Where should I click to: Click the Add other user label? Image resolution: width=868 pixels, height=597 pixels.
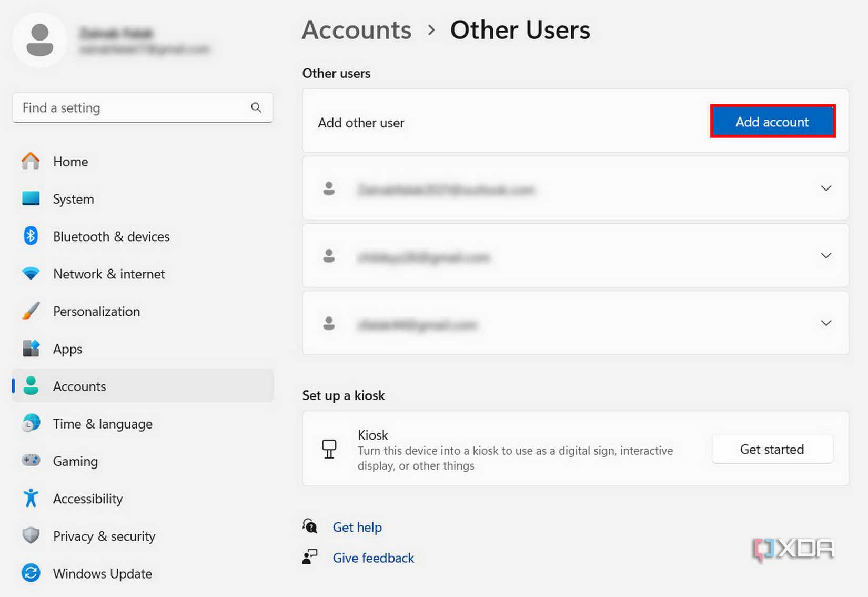tap(361, 123)
